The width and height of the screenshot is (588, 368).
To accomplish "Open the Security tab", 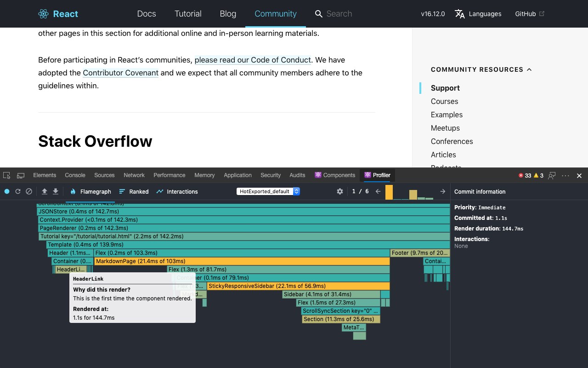I will point(271,175).
